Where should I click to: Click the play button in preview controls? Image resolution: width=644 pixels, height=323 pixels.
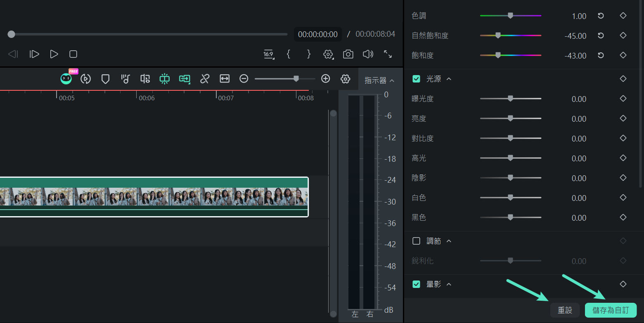point(54,54)
